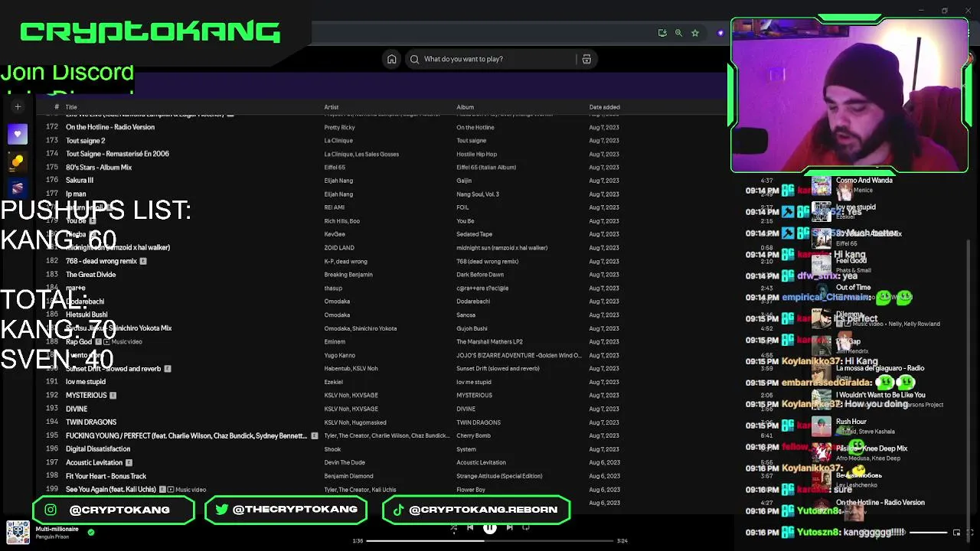980x551 pixels.
Task: Open album 'Flower Boy'
Action: tap(471, 489)
